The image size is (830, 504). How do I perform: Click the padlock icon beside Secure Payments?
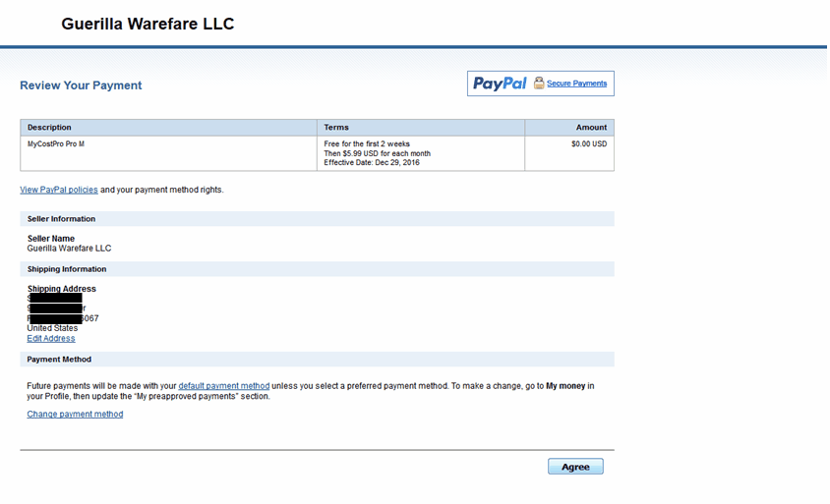click(538, 83)
